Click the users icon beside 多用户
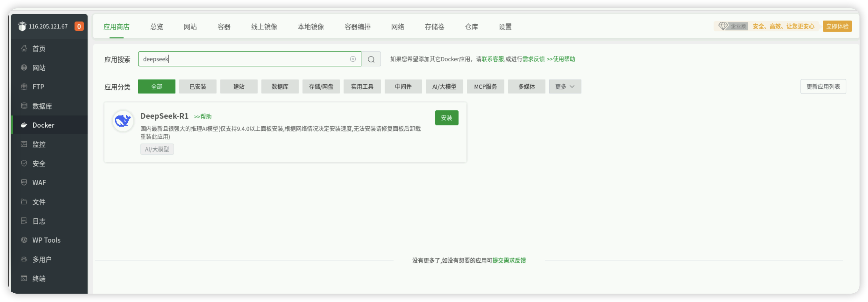Viewport: 868px width, 302px height. 24,259
